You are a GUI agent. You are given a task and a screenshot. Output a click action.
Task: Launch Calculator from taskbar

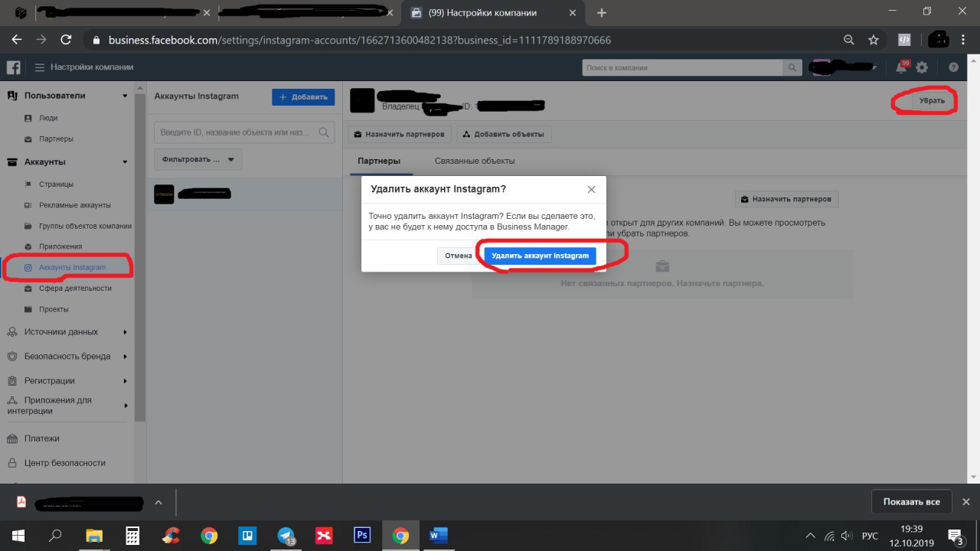click(132, 534)
